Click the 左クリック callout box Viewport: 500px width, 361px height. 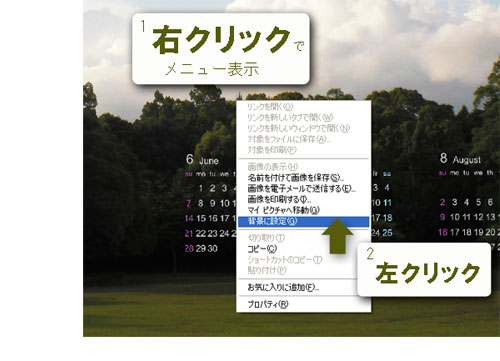424,269
